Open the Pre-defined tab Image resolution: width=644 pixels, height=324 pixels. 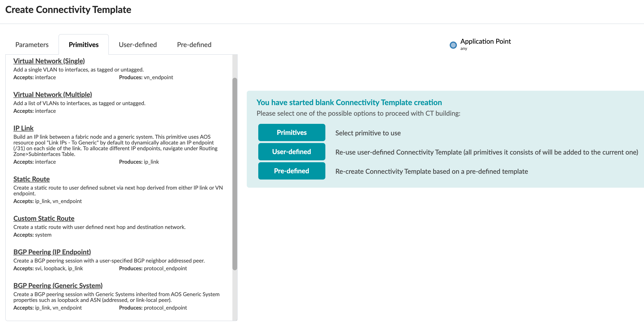(194, 45)
